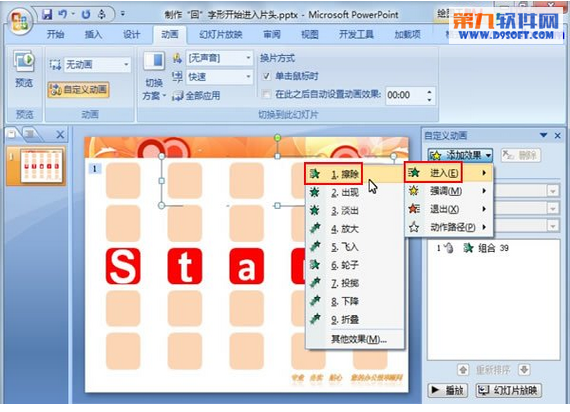Select the red t letter tile
The width and height of the screenshot is (570, 412).
click(185, 267)
